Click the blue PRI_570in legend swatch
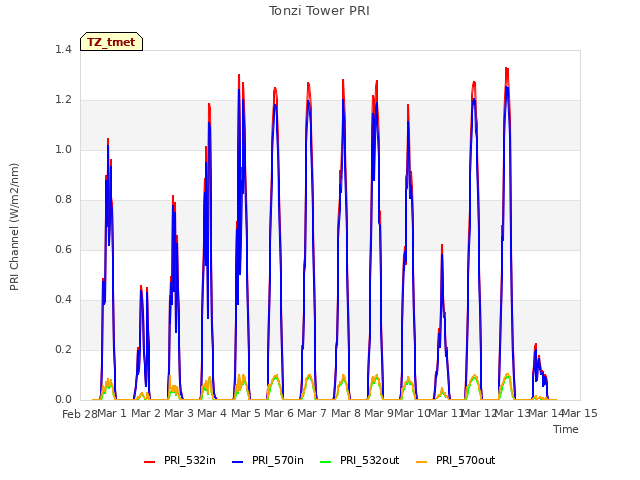Image resolution: width=640 pixels, height=480 pixels. point(238,462)
